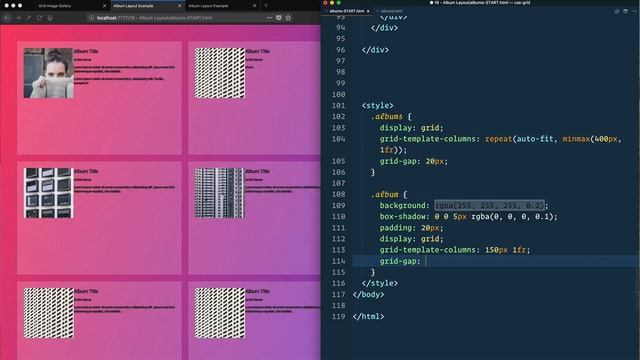Save page to Pocket
Viewport: 640px width, 360px height.
tap(279, 18)
